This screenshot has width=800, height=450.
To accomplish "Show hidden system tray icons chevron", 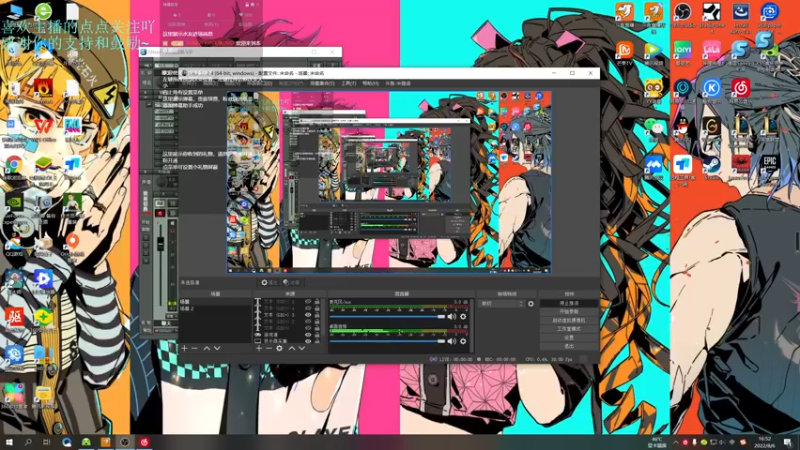I will 675,442.
